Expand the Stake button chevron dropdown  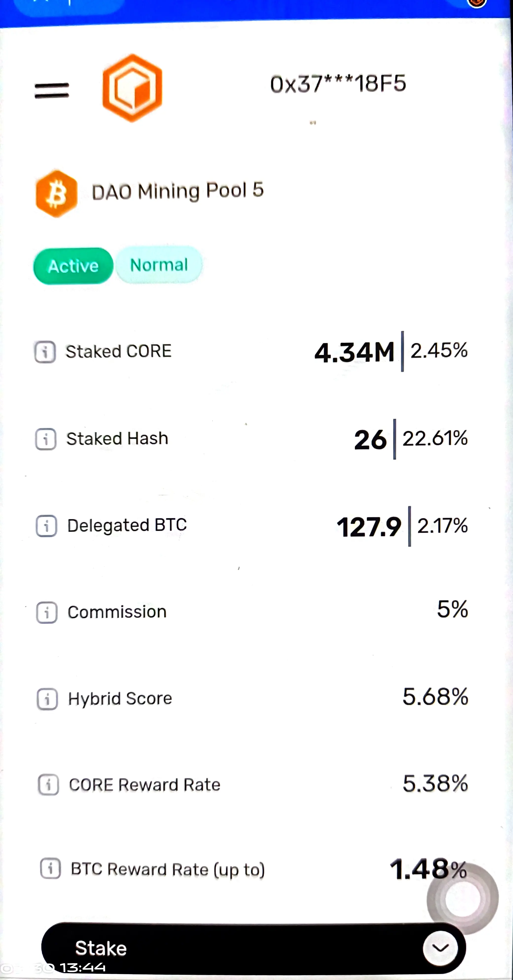[440, 948]
